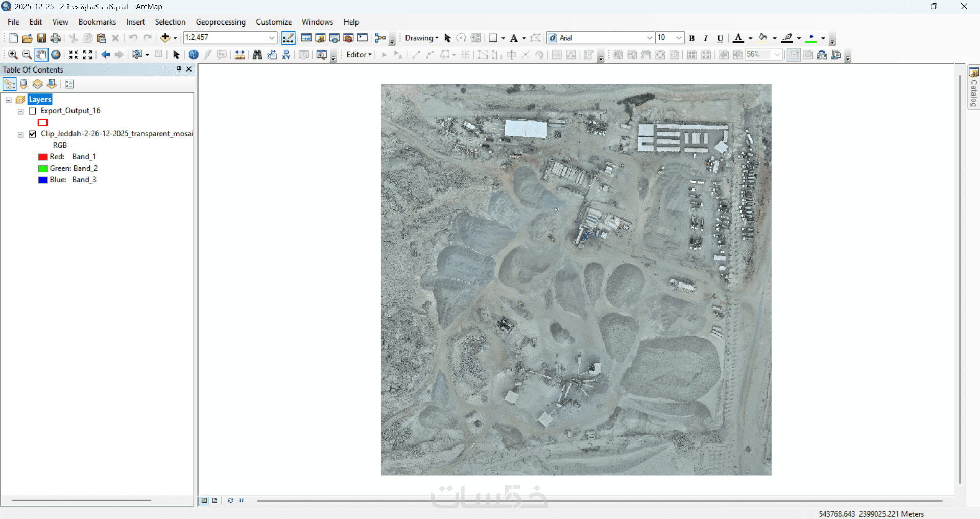This screenshot has width=980, height=519.
Task: Open the Find binoculars tool
Action: [x=257, y=55]
